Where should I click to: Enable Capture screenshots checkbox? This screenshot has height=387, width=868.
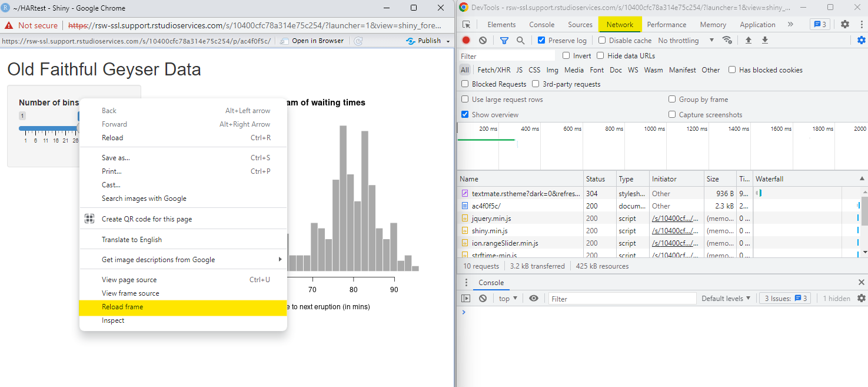click(x=672, y=115)
